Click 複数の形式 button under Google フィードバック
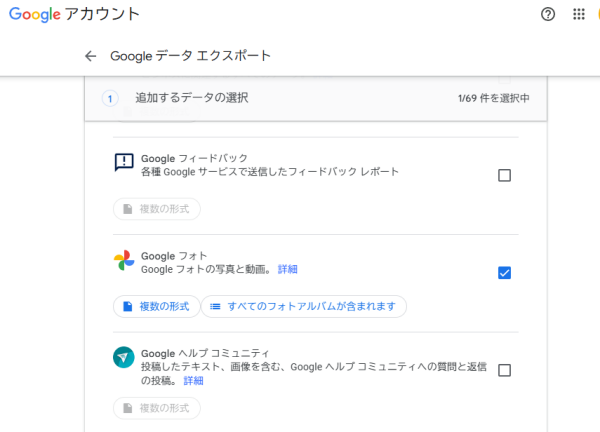 [157, 209]
